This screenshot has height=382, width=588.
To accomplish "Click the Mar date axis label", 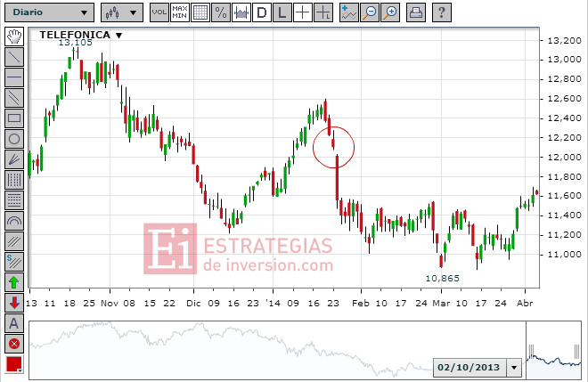I will tap(441, 303).
